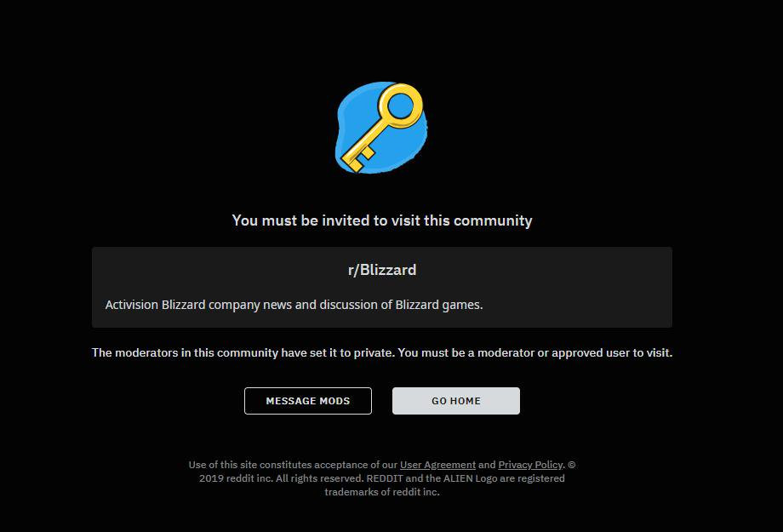Click the golden key icon
The height and width of the screenshot is (532, 783).
384,128
